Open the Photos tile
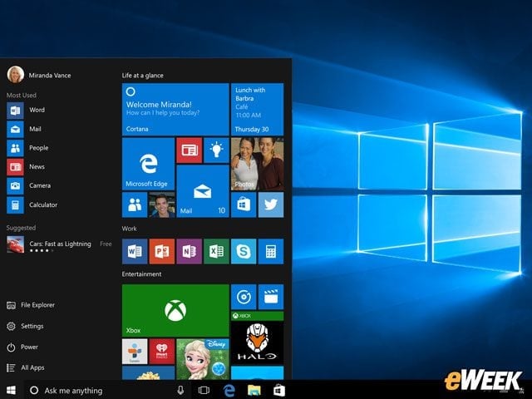532x399 pixels. pos(257,164)
